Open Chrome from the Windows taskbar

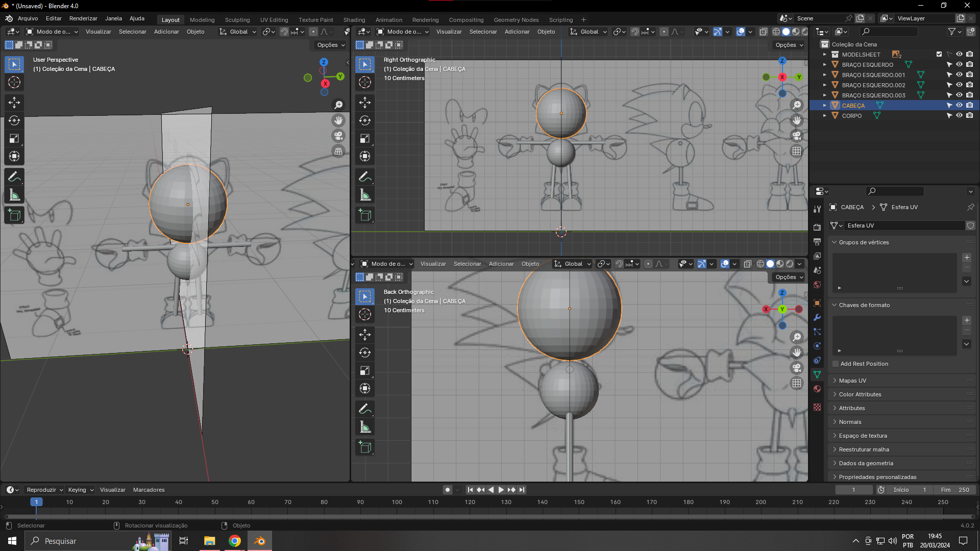pyautogui.click(x=235, y=541)
